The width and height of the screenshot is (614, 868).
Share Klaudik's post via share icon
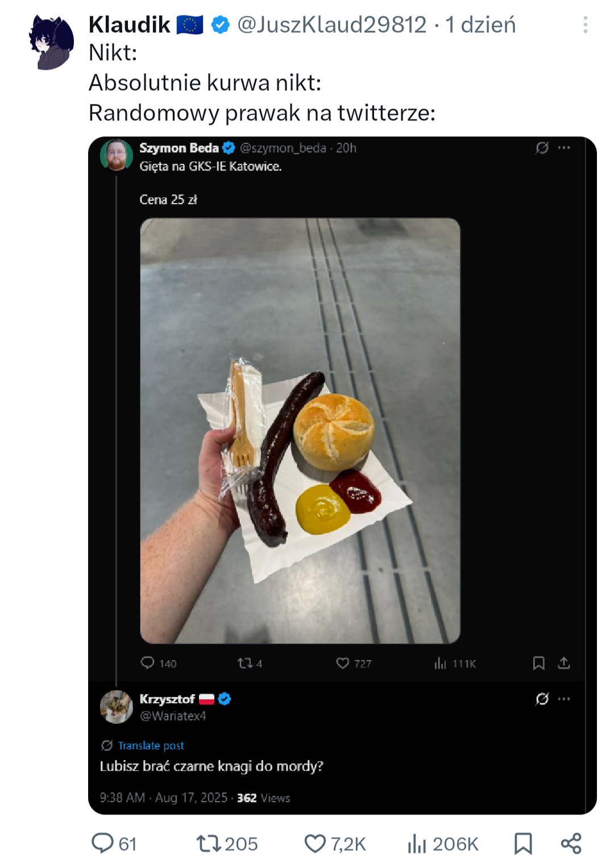pyautogui.click(x=571, y=844)
